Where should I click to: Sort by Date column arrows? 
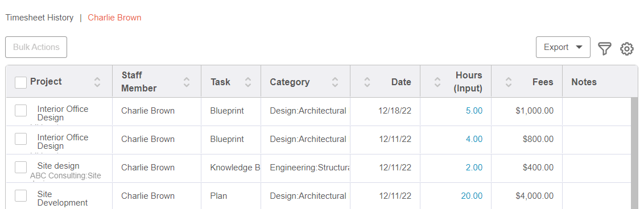point(367,82)
